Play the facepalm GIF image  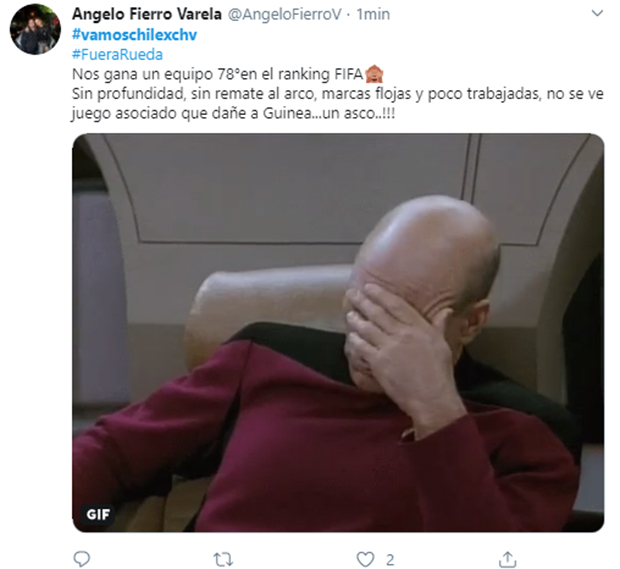(338, 333)
